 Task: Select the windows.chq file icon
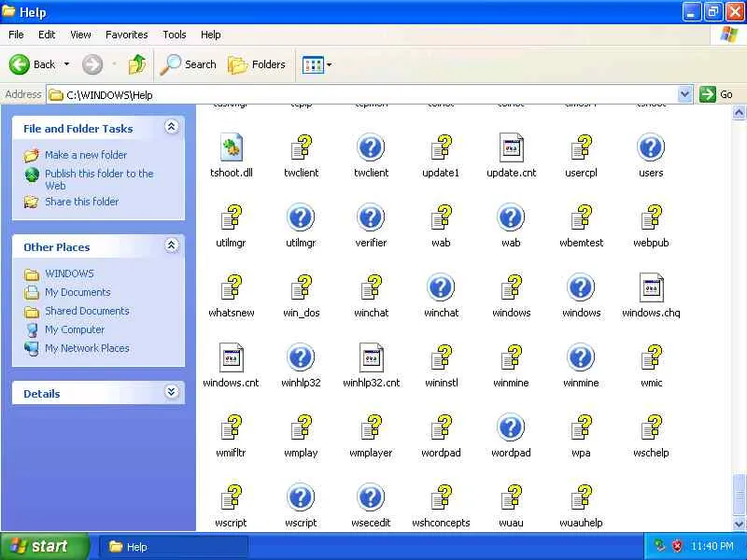pyautogui.click(x=651, y=287)
